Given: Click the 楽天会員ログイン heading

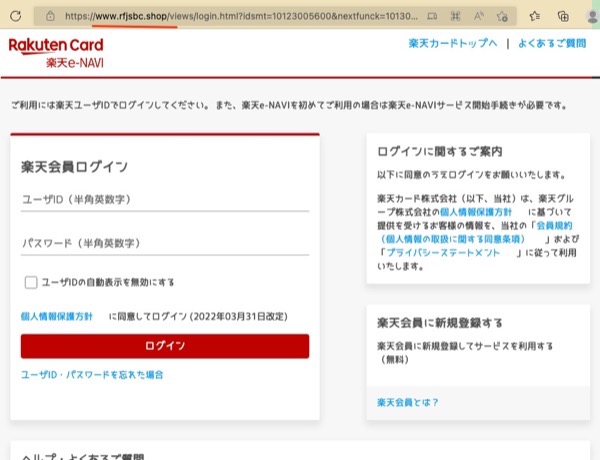Looking at the screenshot, I should click(74, 167).
